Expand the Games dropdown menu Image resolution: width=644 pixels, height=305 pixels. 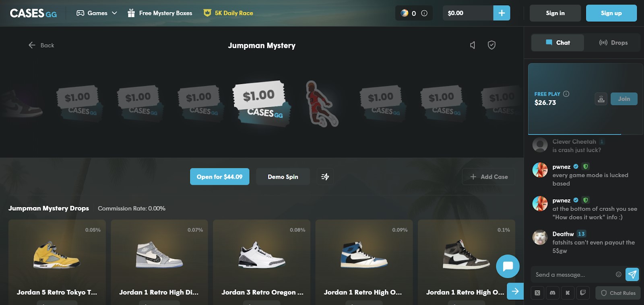(97, 13)
